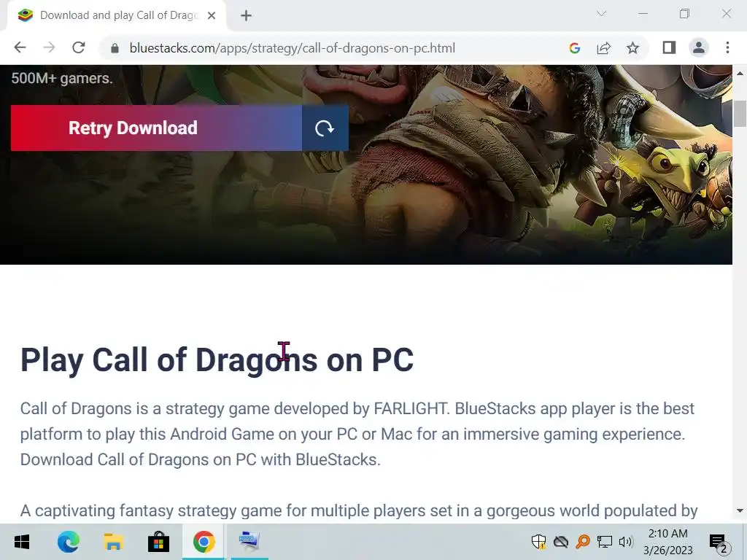Bookmark this page with the star icon
The height and width of the screenshot is (560, 747).
pos(632,47)
